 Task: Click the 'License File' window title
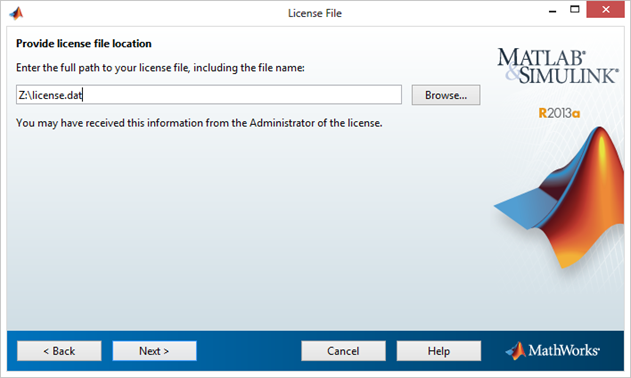point(315,13)
